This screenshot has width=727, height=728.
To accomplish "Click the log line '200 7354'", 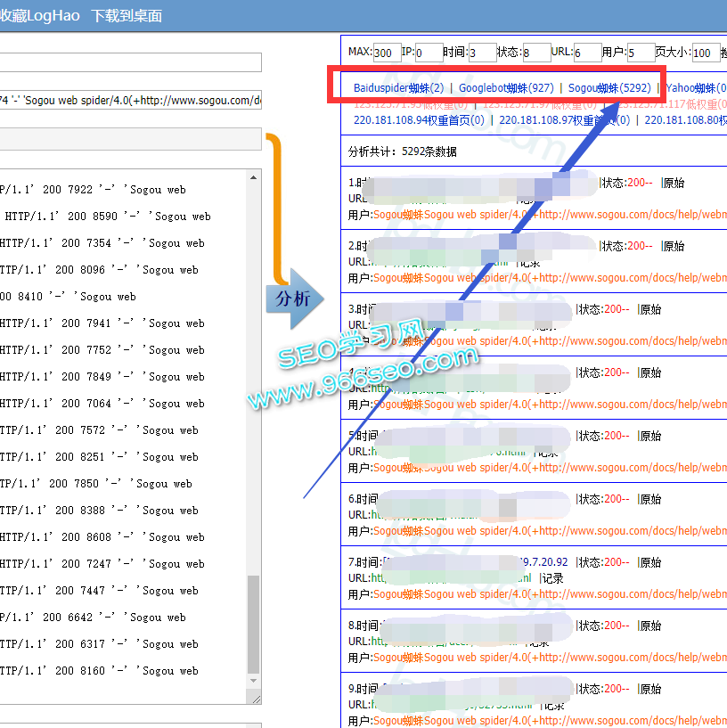I will click(x=102, y=243).
